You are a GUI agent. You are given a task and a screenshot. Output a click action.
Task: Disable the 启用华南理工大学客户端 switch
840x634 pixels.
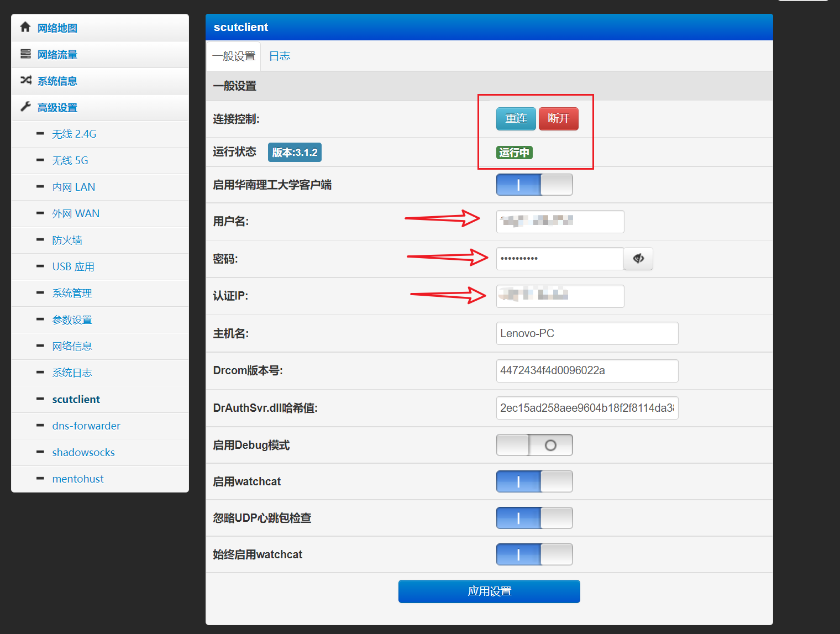pos(534,185)
